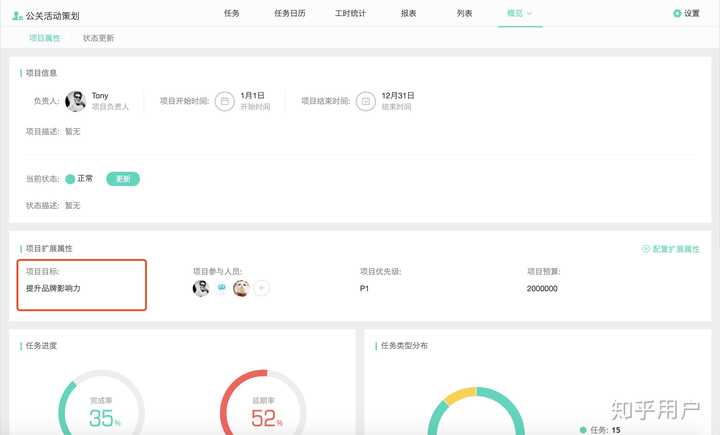The image size is (720, 435).
Task: Click the 项目目标 value 提升品牌影响力
Action: (x=53, y=288)
